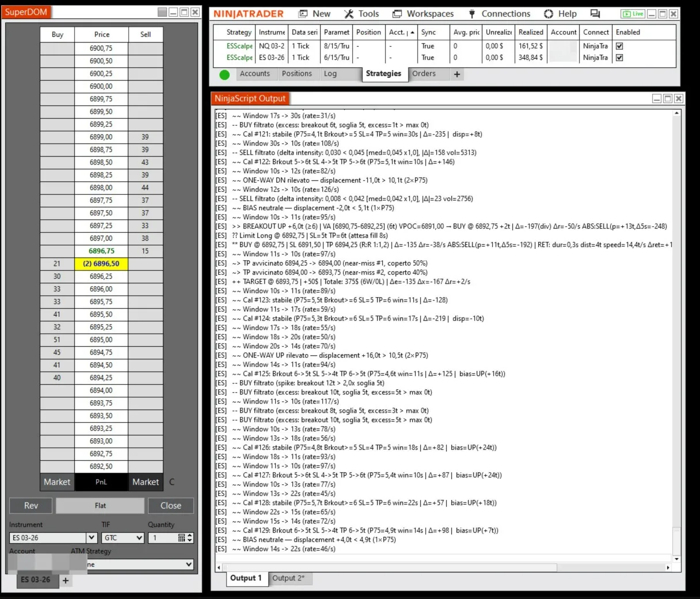Screen dimensions: 700x599
Task: Click the Buy Market button
Action: click(x=57, y=482)
